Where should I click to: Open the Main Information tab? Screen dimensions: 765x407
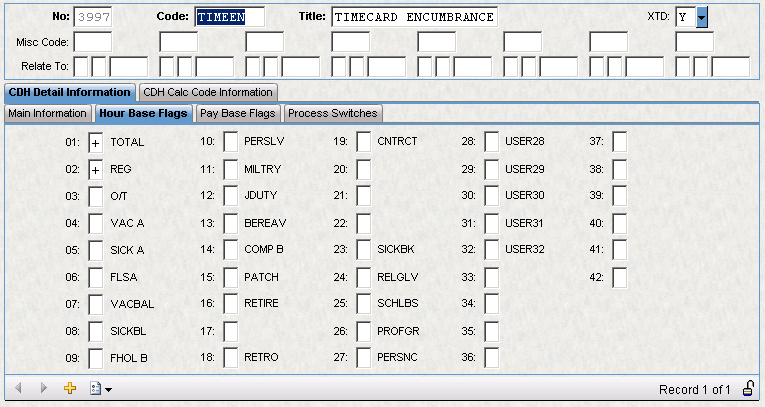coord(47,113)
